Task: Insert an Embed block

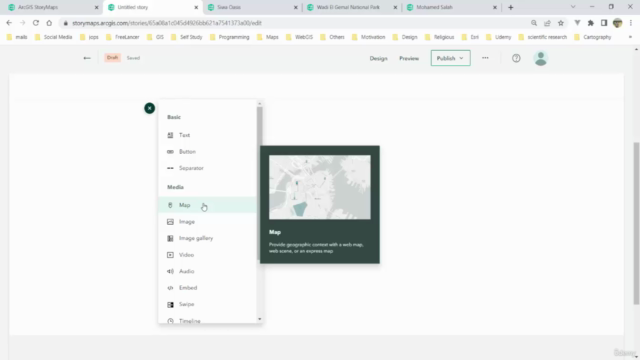Action: 207,288
